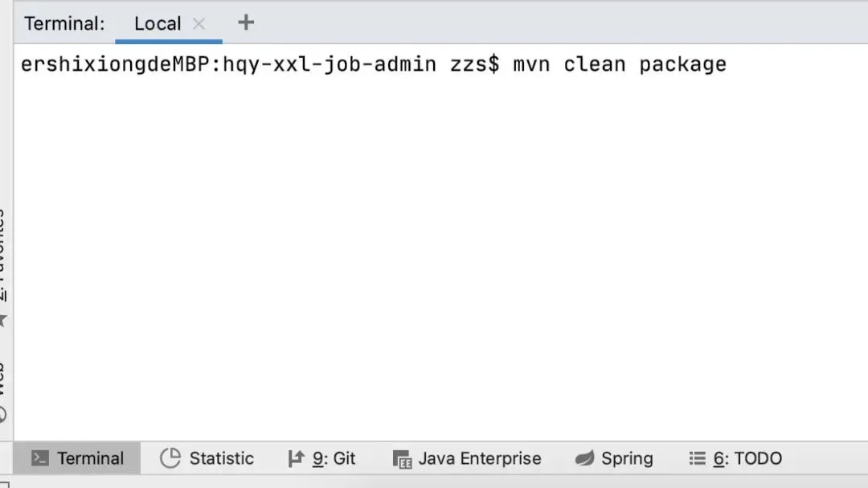
Task: Click the Git branch icon
Action: [296, 458]
